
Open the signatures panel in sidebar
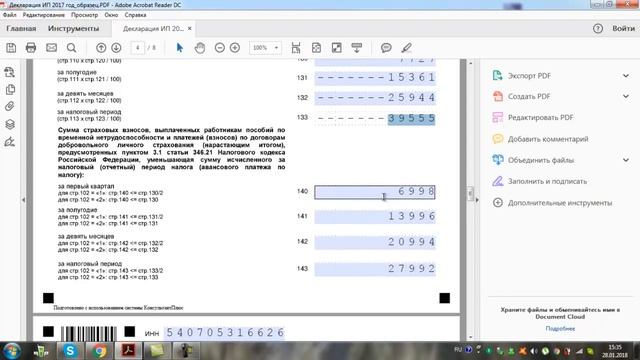pos(10,142)
